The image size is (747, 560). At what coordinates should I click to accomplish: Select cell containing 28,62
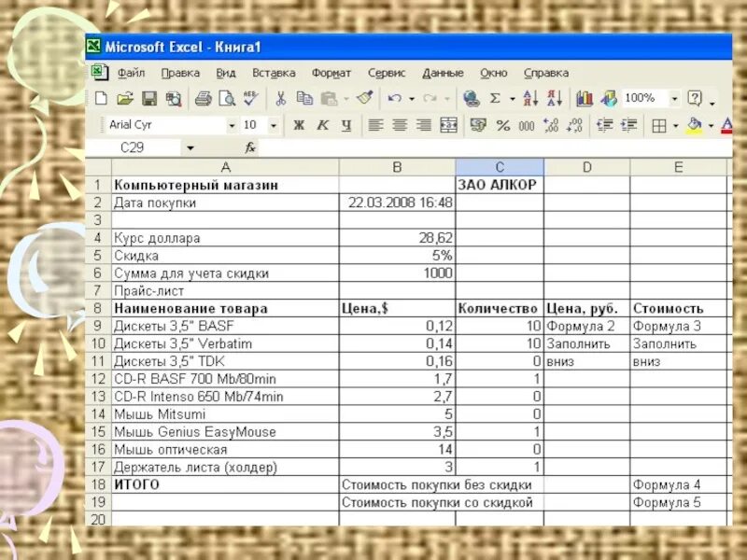pos(398,238)
